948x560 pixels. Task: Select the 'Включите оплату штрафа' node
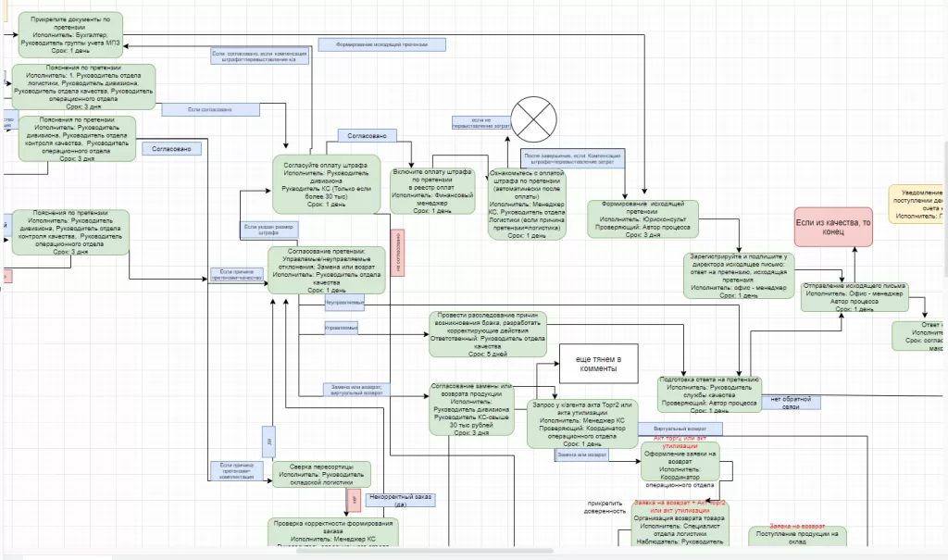(433, 190)
